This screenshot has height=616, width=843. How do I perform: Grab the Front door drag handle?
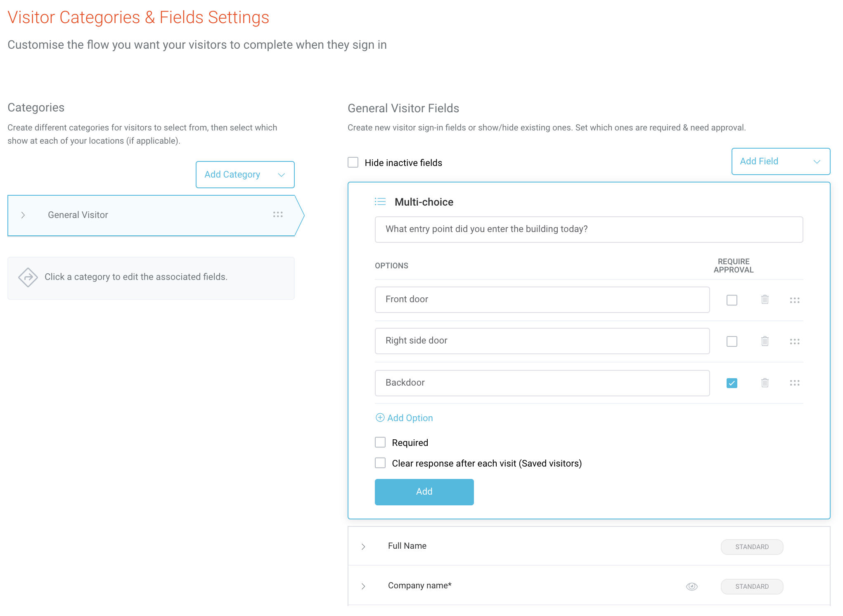795,300
